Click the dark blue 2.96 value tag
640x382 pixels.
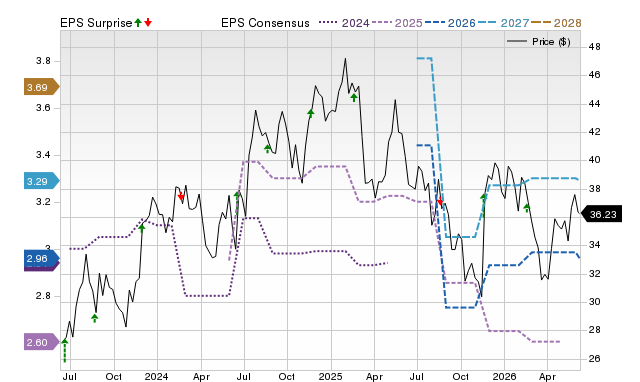click(x=41, y=258)
